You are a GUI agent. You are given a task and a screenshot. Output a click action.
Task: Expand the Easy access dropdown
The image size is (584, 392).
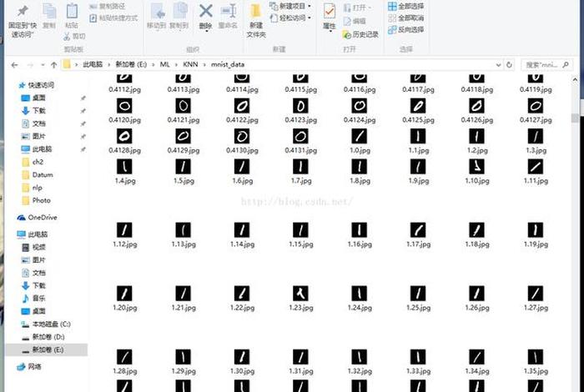(x=294, y=18)
